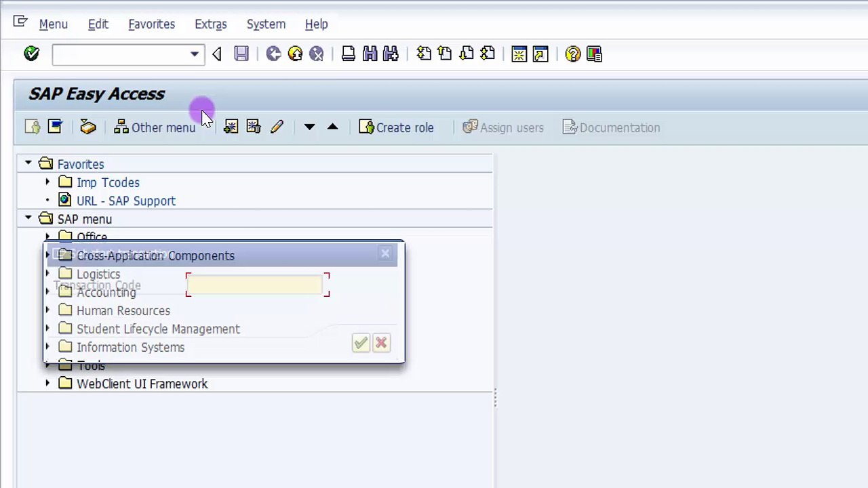Cancel dialog with red X button
This screenshot has height=488, width=868.
tap(381, 343)
